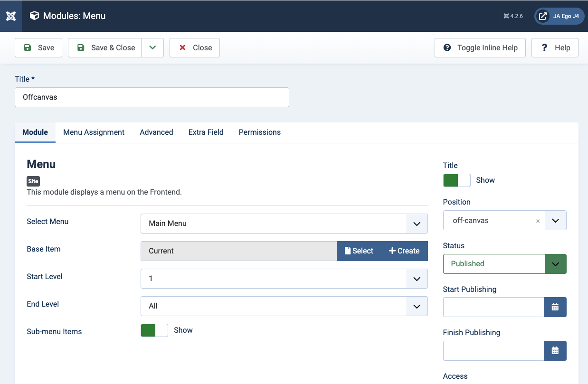Viewport: 588px width, 384px height.
Task: Clear the off-canvas position with the x icon
Action: click(538, 221)
